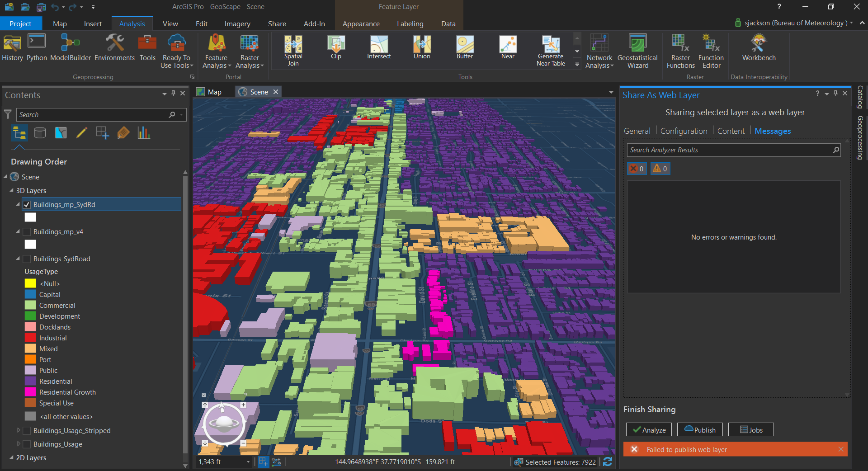Open the Generate Near Table tool

551,51
